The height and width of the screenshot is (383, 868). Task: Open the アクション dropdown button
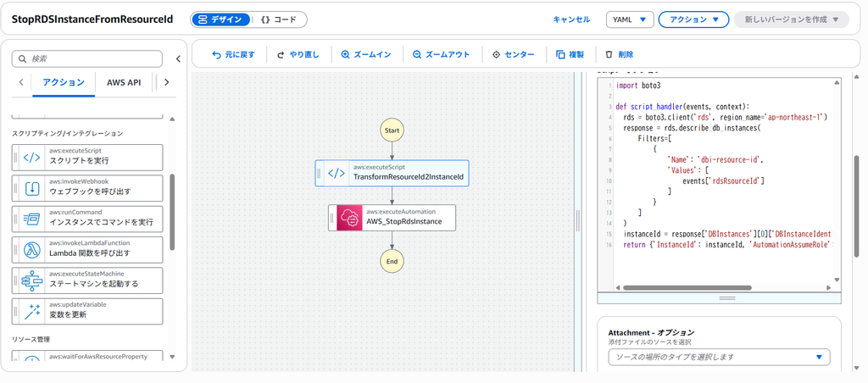[x=693, y=19]
